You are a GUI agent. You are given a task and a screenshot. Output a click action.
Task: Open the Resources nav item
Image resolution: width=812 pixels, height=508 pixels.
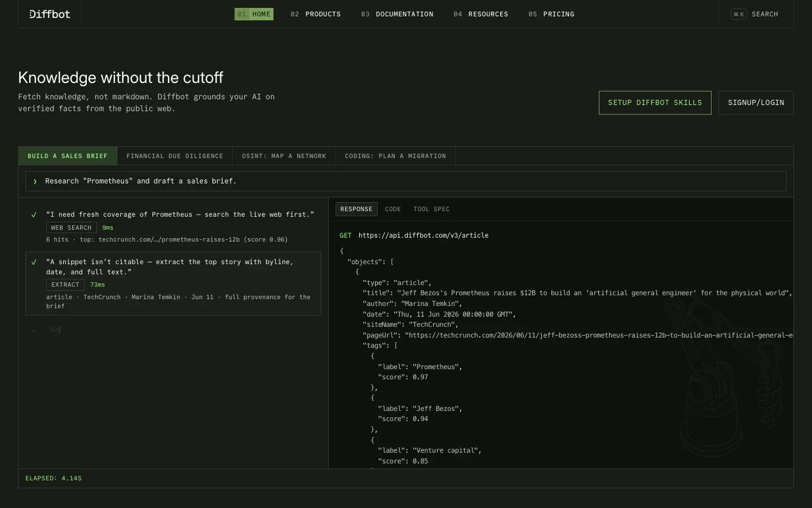point(480,14)
